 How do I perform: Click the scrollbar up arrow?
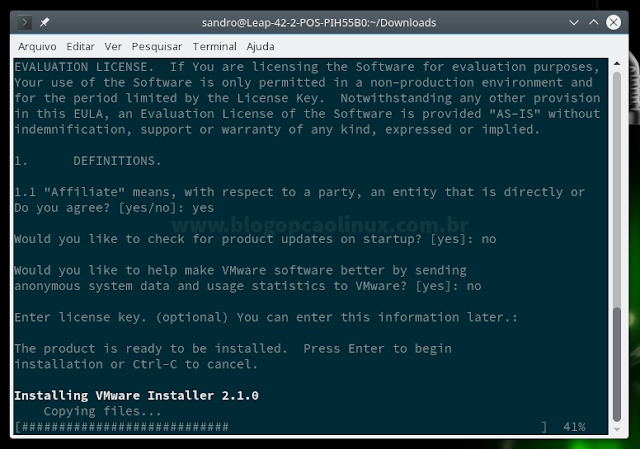[617, 64]
